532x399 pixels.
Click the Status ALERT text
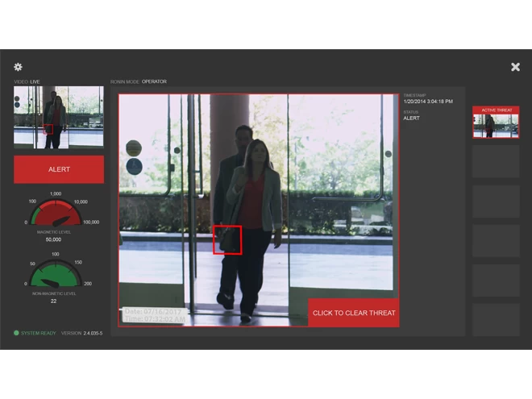coord(412,118)
